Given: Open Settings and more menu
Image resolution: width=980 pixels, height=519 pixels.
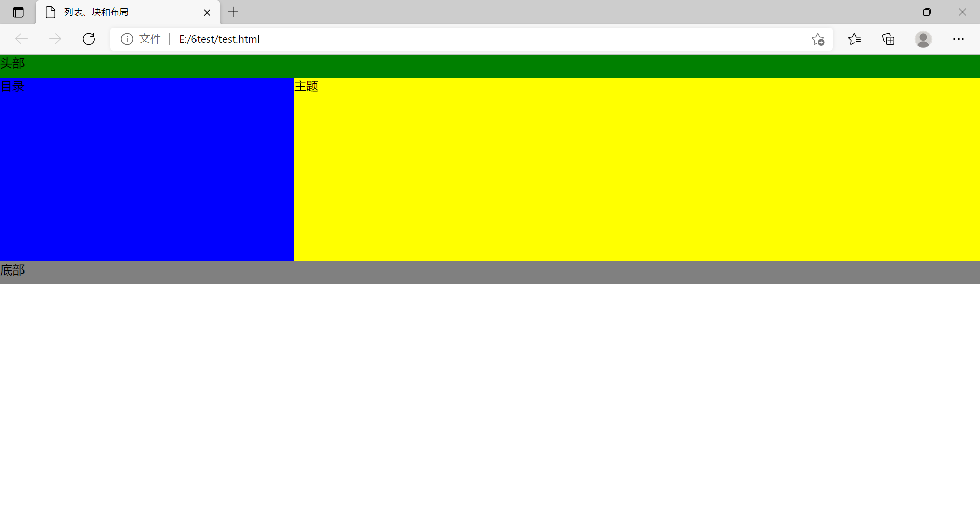Looking at the screenshot, I should (959, 39).
